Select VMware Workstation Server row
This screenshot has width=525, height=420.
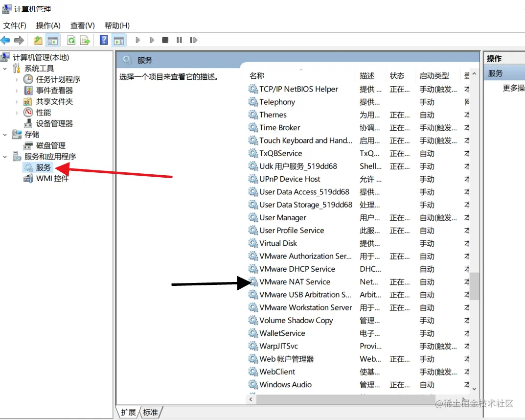[358, 307]
